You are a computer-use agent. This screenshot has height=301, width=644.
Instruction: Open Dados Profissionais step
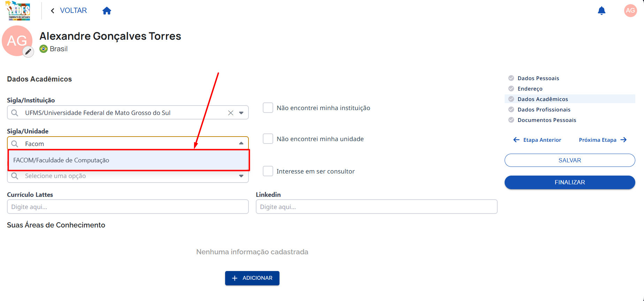pos(544,109)
